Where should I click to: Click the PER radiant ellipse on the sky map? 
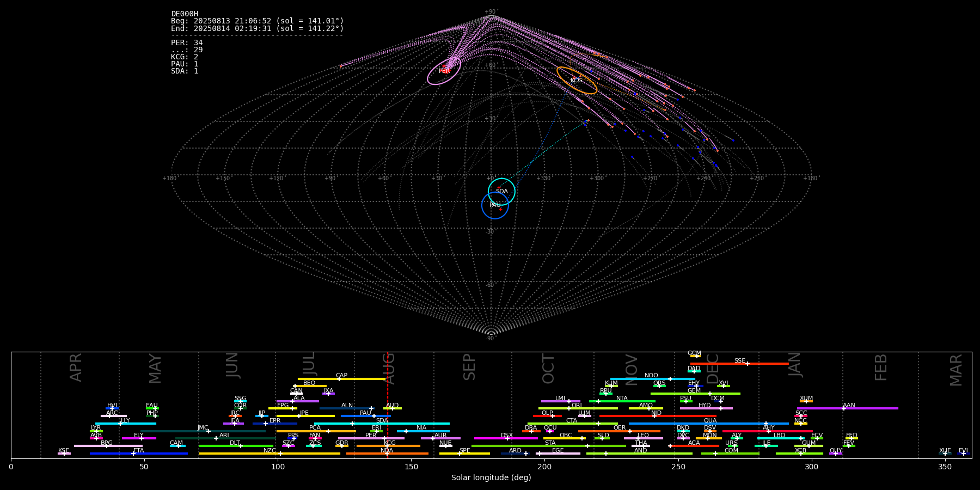[x=444, y=71]
